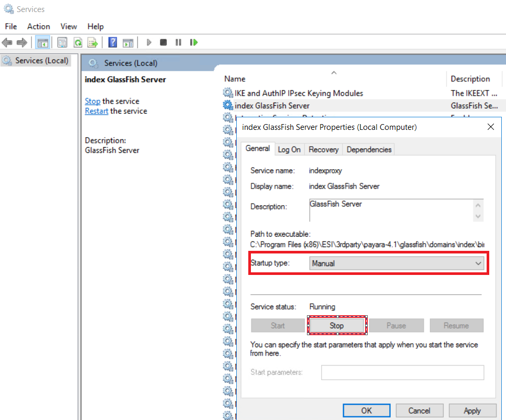
Task: Select the gear icon of index GlassFish Server row
Action: click(228, 105)
